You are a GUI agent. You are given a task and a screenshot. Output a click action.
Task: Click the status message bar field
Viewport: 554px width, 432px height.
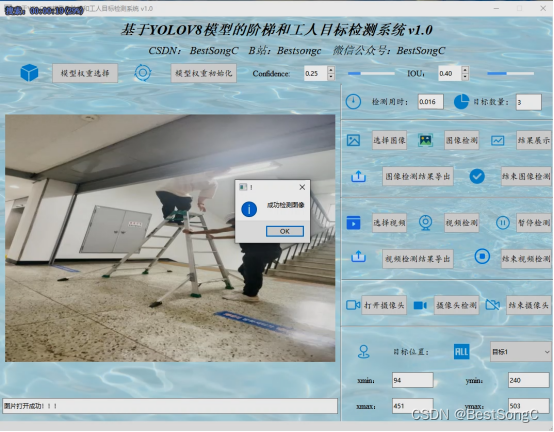(170, 406)
